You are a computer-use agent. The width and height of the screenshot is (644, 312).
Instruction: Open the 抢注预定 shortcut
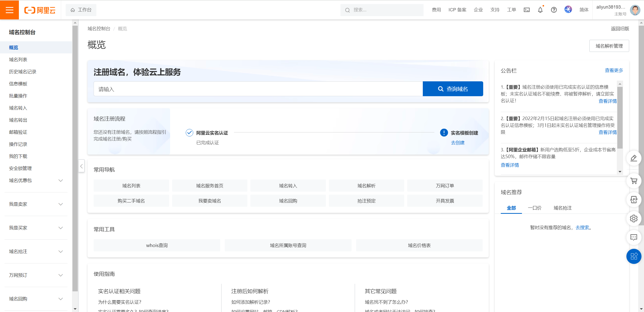pyautogui.click(x=366, y=201)
